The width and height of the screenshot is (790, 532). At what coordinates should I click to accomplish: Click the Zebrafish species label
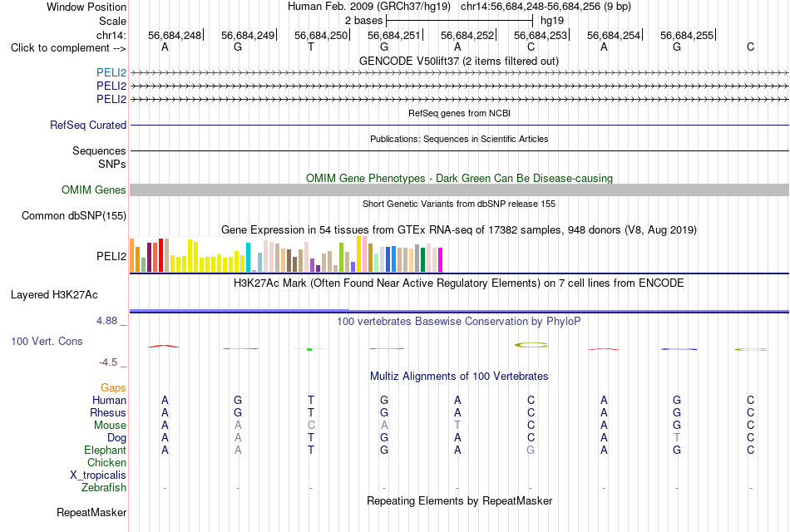tap(104, 488)
